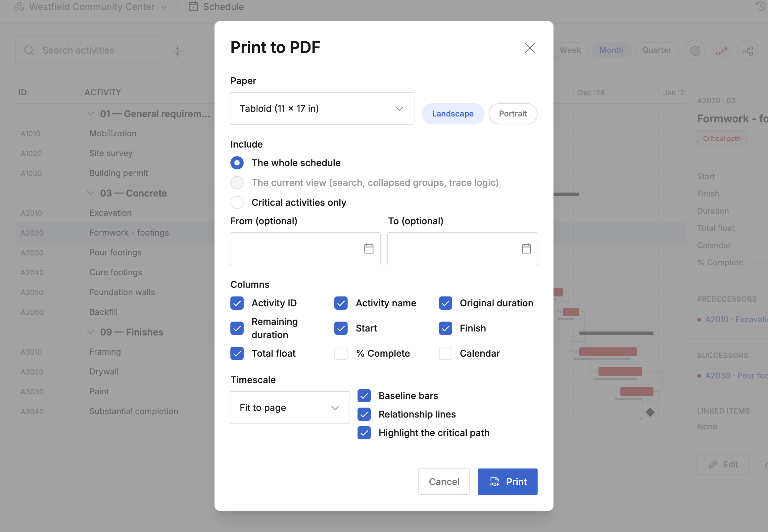Select the Drywall activity row
Screen dimensions: 768x532
point(115,372)
